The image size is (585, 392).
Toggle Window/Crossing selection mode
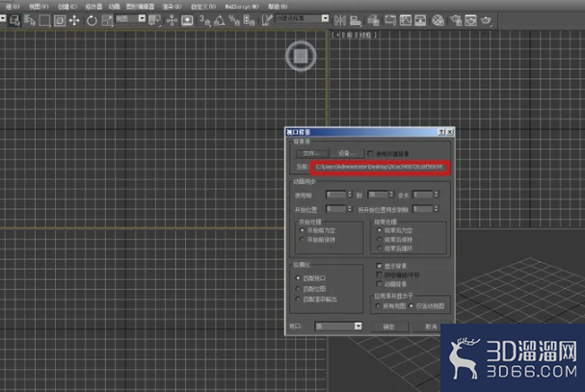60,20
